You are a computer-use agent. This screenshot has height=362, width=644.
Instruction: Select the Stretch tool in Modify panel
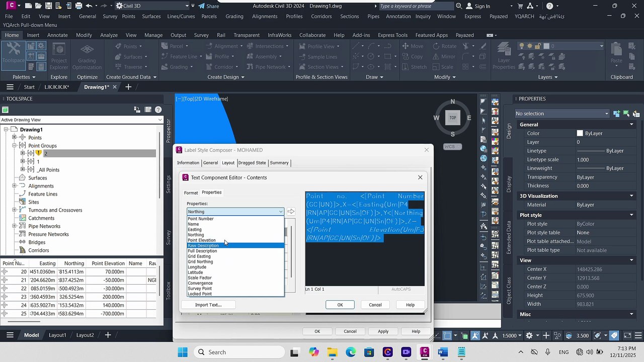414,67
